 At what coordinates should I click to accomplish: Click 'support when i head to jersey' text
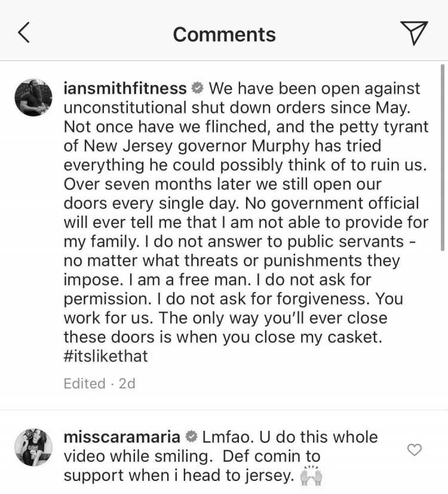(x=179, y=475)
